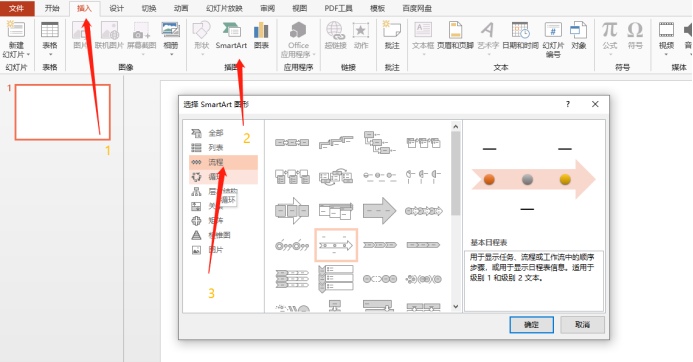Select the 公式 pi equation icon

point(609,30)
